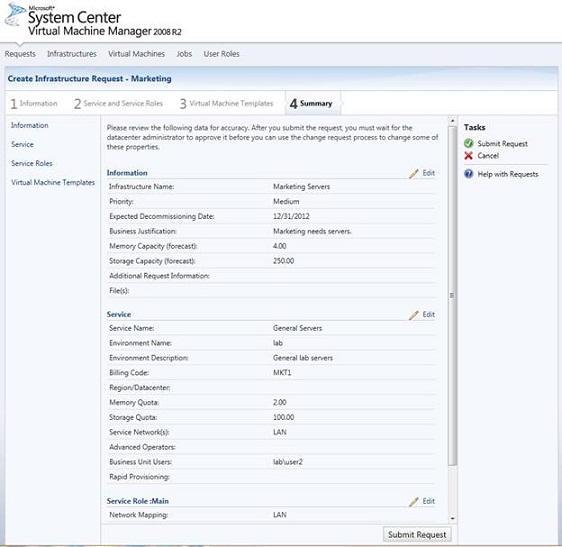Click the pencil icon in the Service Role :Main heading
The image size is (562, 547).
pos(414,502)
